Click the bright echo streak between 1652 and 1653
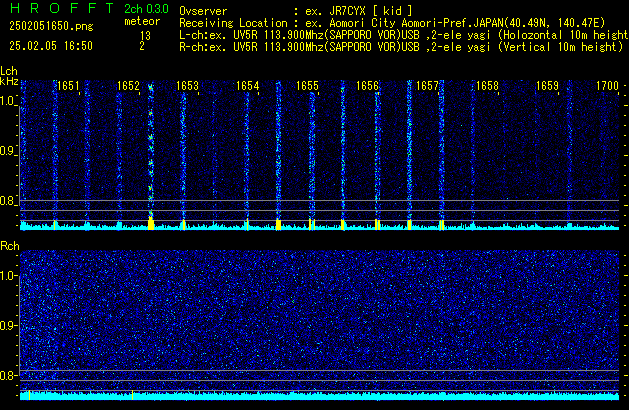629x410 pixels. coord(151,150)
